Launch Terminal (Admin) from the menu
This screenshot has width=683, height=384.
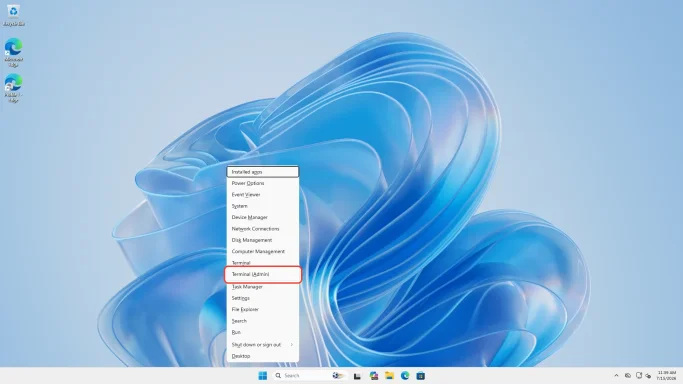pyautogui.click(x=263, y=274)
